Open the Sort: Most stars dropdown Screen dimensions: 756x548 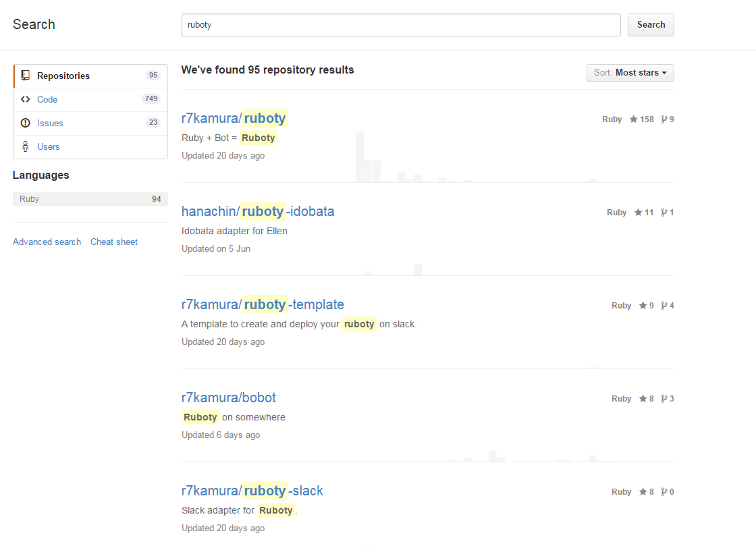(x=630, y=72)
